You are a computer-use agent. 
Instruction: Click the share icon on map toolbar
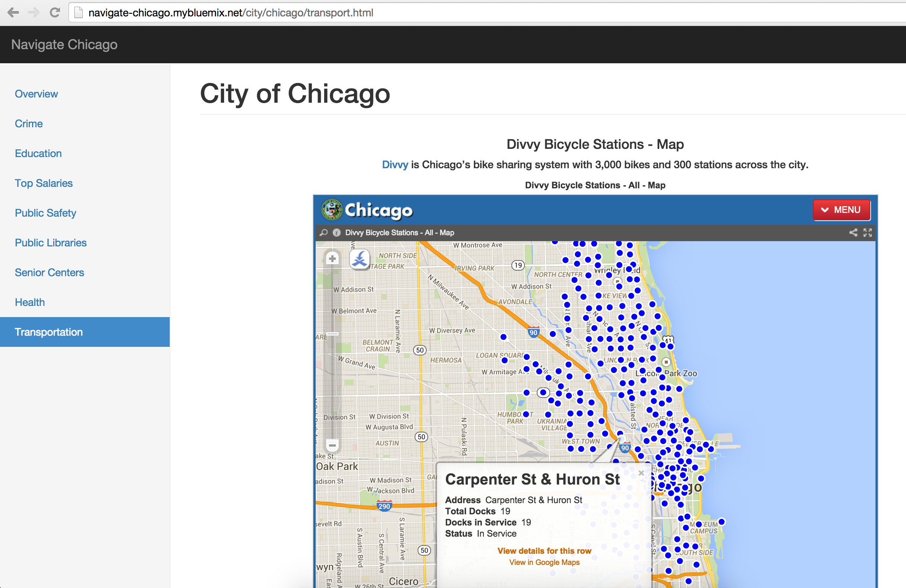[x=853, y=233]
